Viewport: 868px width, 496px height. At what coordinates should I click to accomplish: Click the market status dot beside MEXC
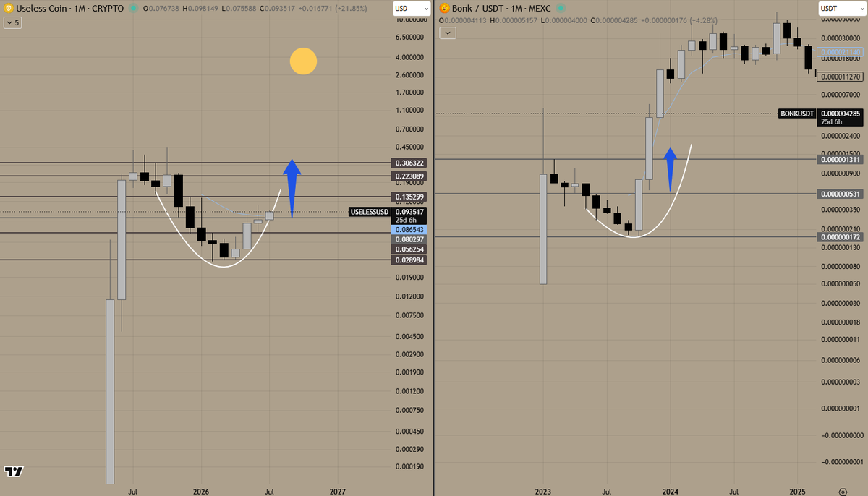click(x=561, y=9)
